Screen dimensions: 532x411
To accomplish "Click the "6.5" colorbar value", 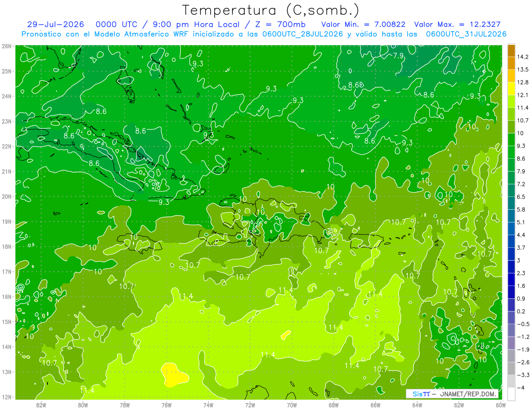I will pyautogui.click(x=521, y=197).
